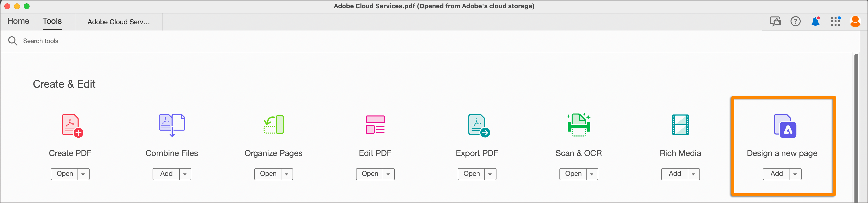
Task: Open the Help question mark icon
Action: [795, 22]
